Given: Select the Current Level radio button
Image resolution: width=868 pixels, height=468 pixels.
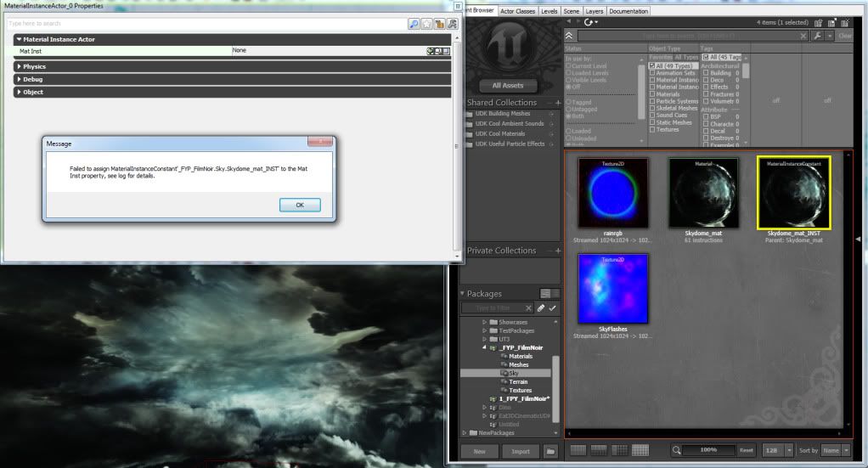Looking at the screenshot, I should point(568,66).
